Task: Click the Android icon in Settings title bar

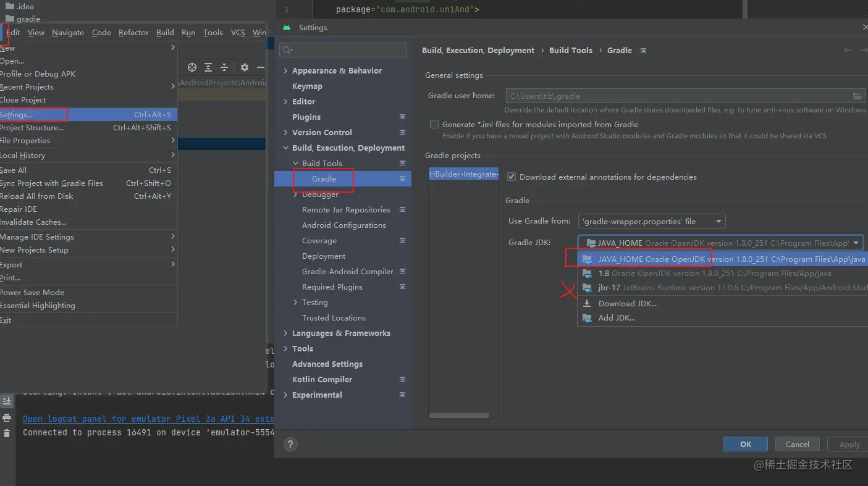Action: (286, 28)
